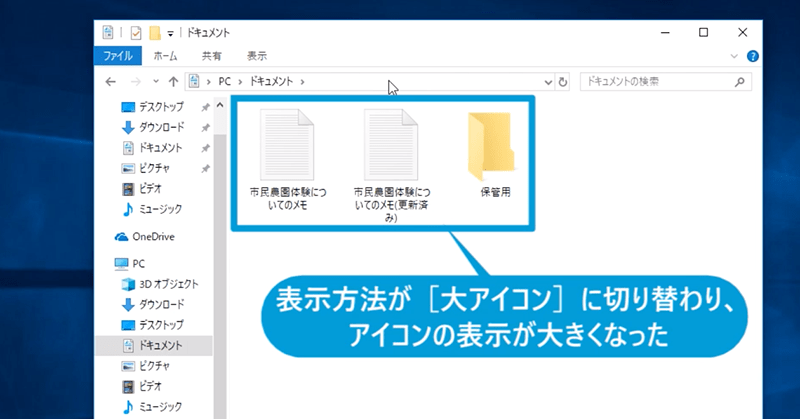Screen dimensions: 800x419
Task: Refresh the folder with the refresh button
Action: coord(563,82)
